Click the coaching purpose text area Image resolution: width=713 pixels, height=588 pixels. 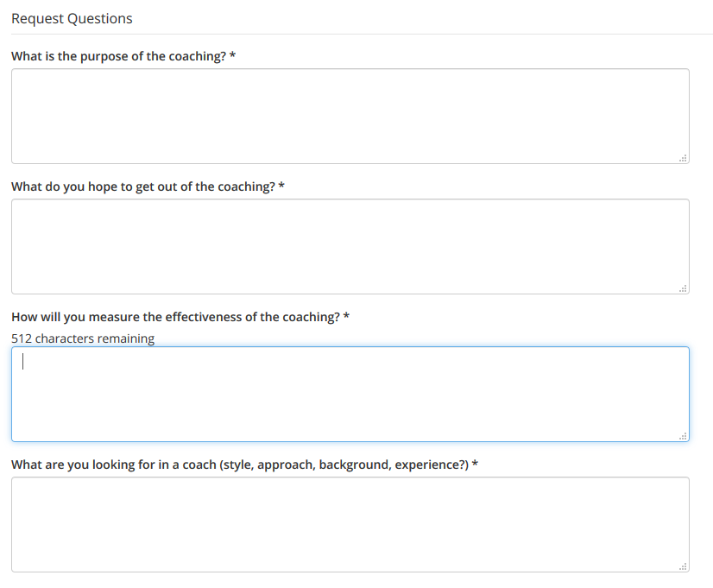click(x=350, y=116)
